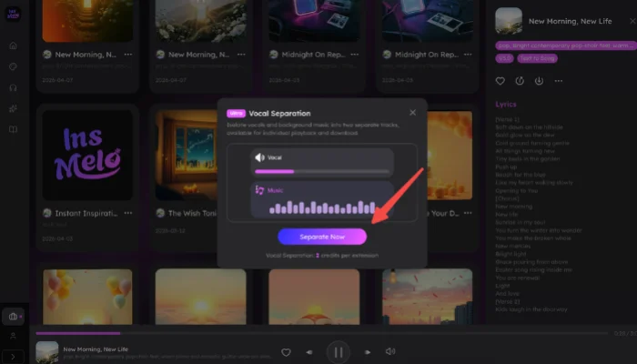637x364 pixels.
Task: Like the song in the details panel
Action: coord(500,80)
